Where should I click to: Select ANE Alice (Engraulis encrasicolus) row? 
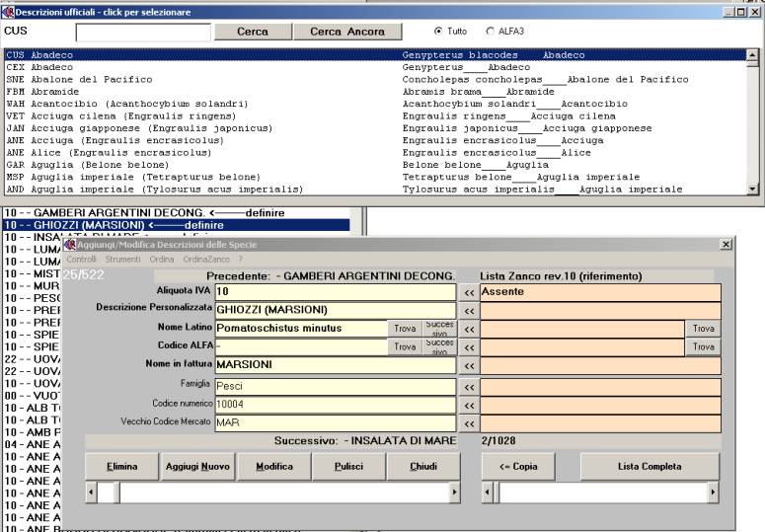[376, 153]
